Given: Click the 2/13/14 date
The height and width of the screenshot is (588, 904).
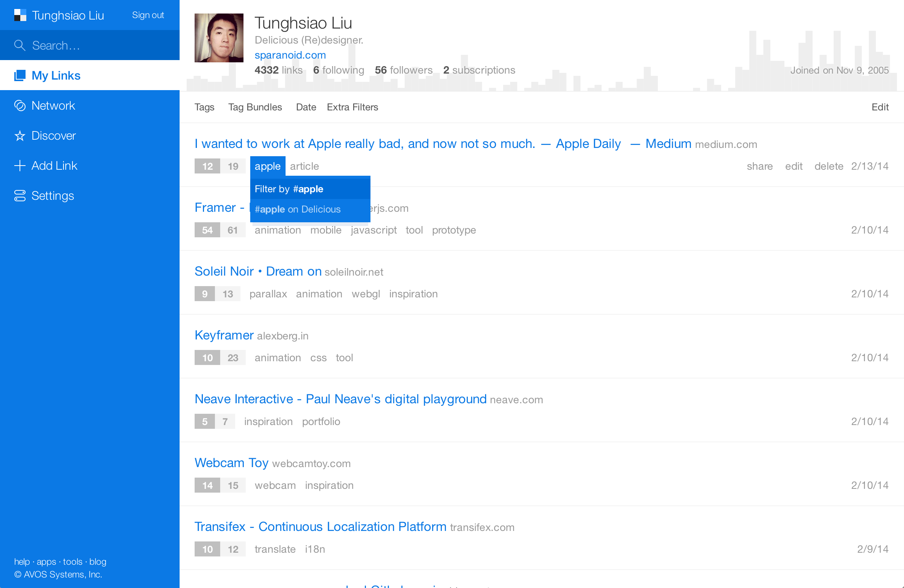Looking at the screenshot, I should click(869, 166).
